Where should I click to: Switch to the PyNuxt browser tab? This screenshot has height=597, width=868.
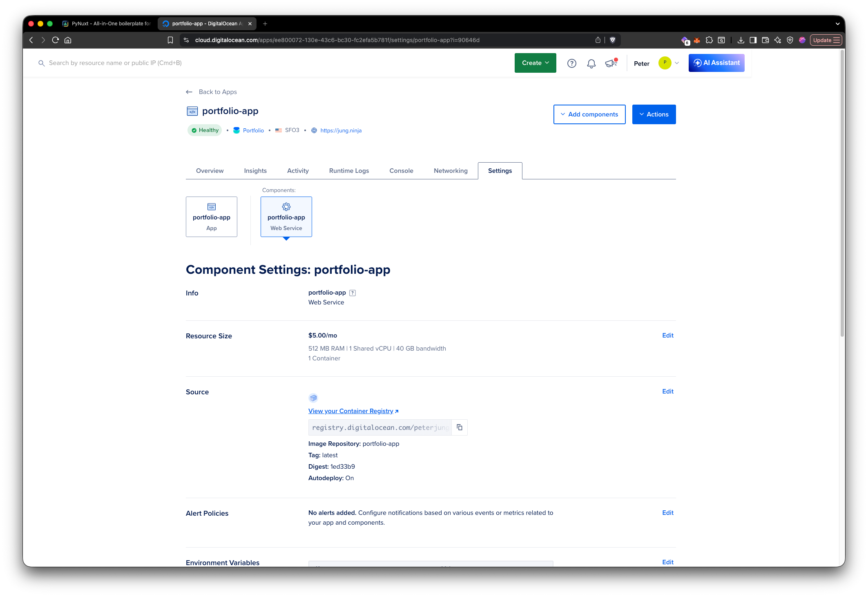tap(107, 24)
